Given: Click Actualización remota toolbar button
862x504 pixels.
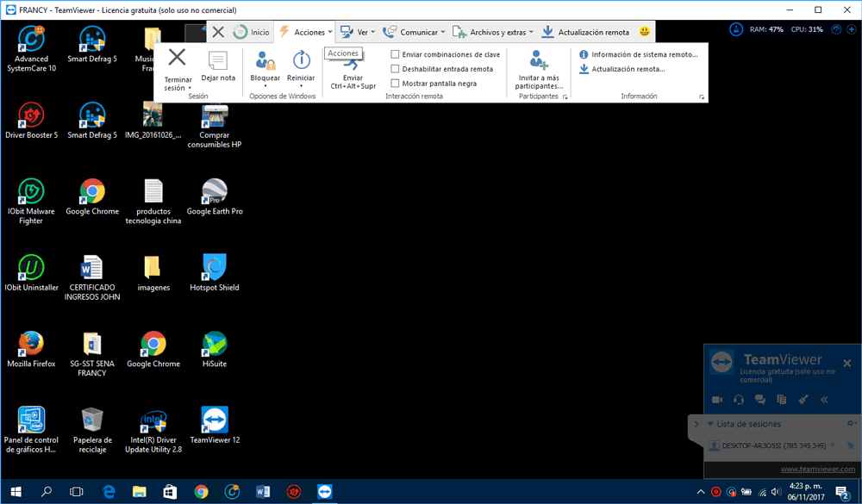Looking at the screenshot, I should (585, 32).
